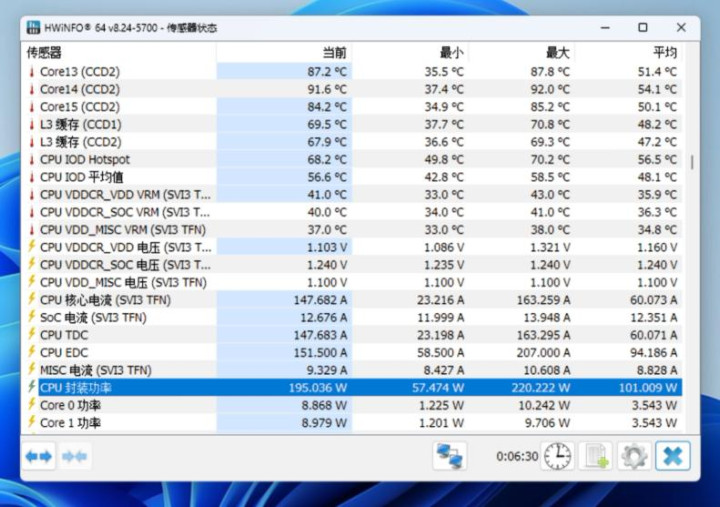
Task: Click thermometer icon beside Core14 (CCD2)
Action: [32, 89]
